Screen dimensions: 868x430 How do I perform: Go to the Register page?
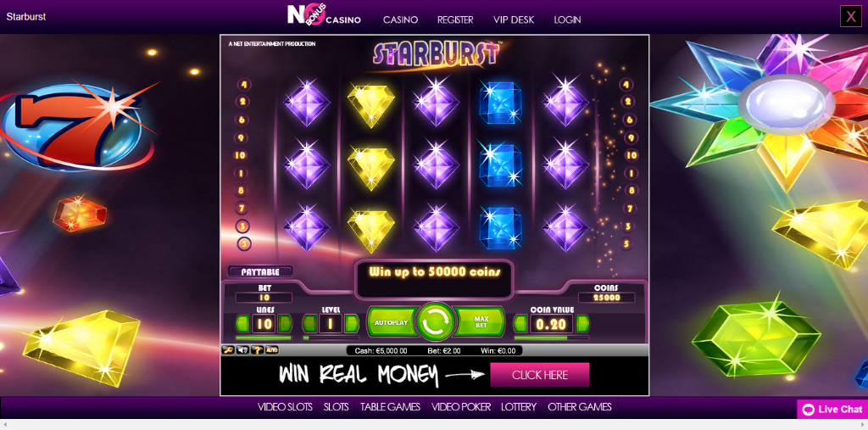(x=455, y=20)
